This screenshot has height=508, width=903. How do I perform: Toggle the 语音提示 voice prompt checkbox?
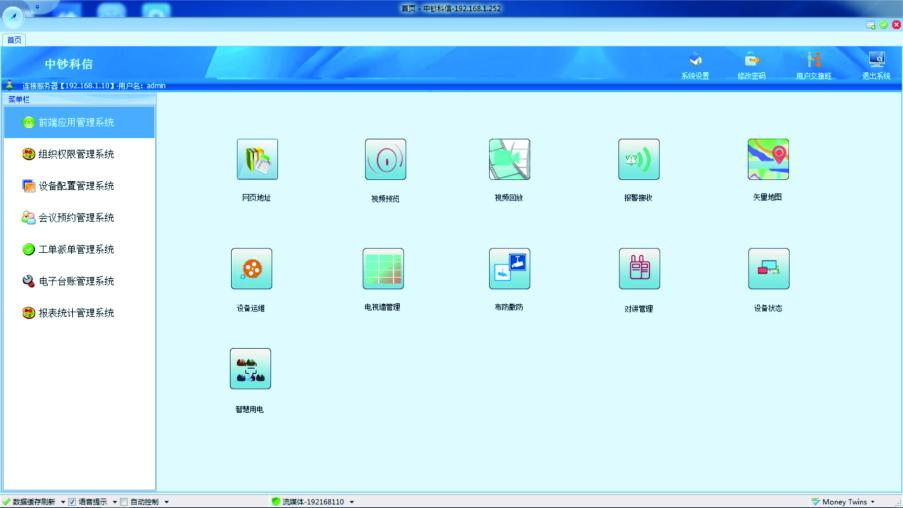click(x=72, y=502)
